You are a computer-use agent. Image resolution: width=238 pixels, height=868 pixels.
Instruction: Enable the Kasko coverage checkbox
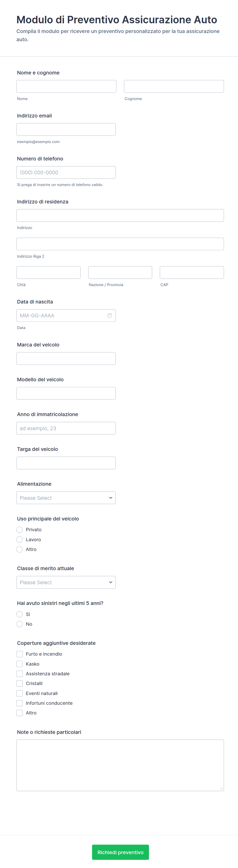pyautogui.click(x=19, y=664)
